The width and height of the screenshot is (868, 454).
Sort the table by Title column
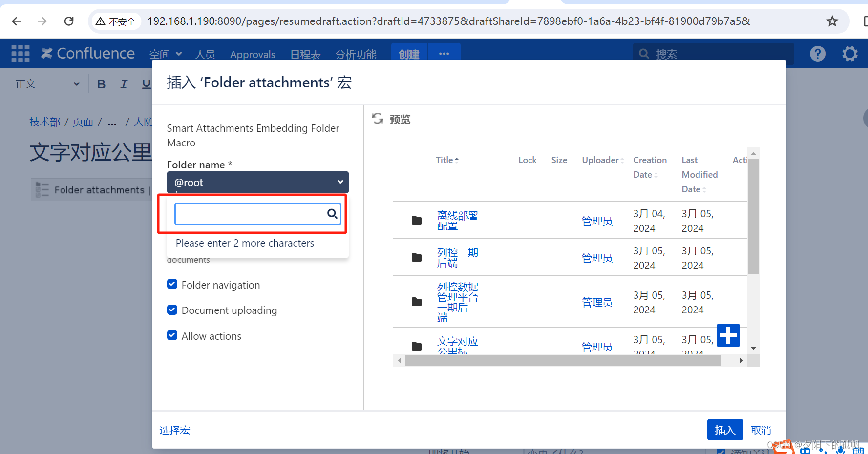(447, 160)
